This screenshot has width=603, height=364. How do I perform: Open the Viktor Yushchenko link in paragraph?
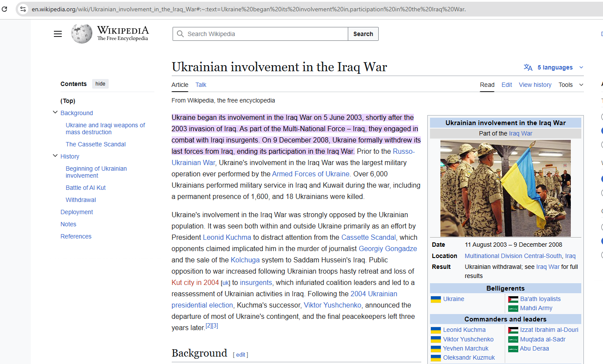coord(333,305)
